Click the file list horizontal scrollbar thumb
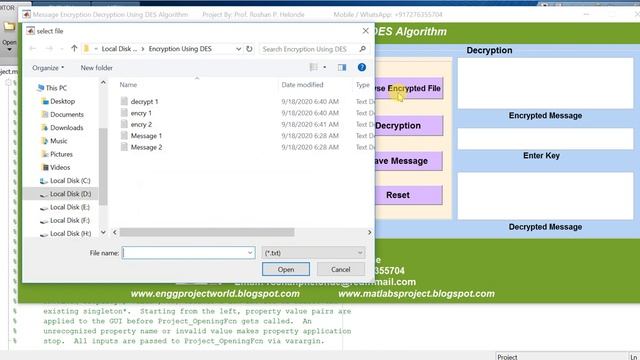This screenshot has height=360, width=640. tap(207, 232)
